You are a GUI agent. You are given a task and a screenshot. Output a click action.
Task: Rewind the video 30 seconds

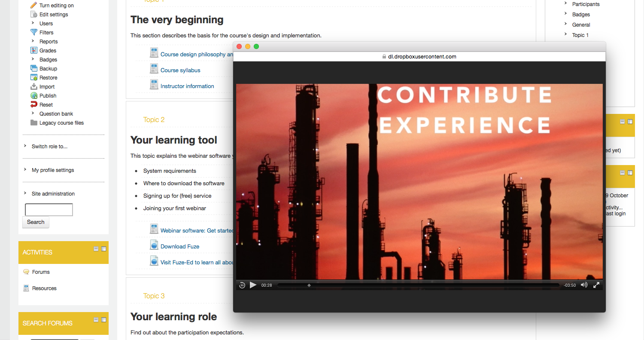point(242,285)
